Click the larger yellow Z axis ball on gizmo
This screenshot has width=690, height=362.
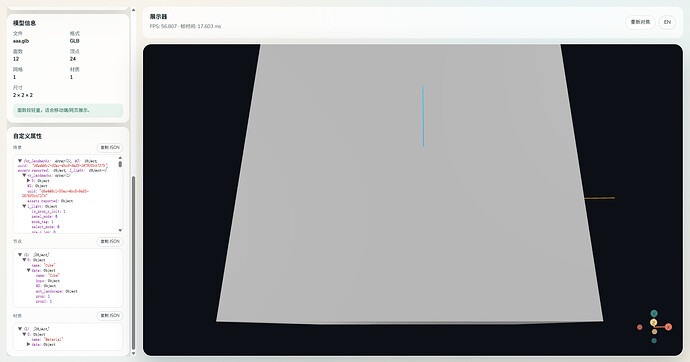[653, 323]
